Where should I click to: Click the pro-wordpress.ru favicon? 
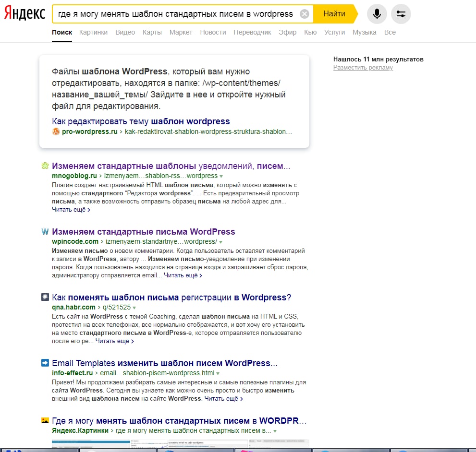(x=56, y=131)
